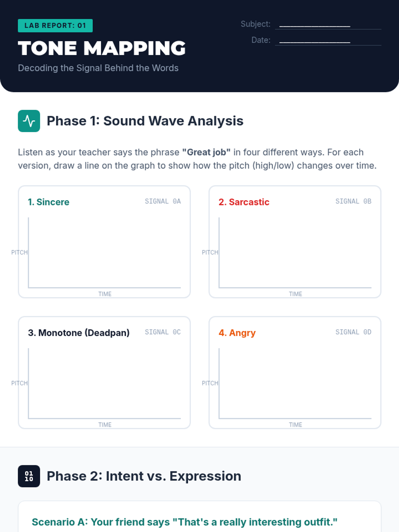Image resolution: width=399 pixels, height=532 pixels.
Task: Click the SIGNAL 0A label
Action: click(163, 201)
